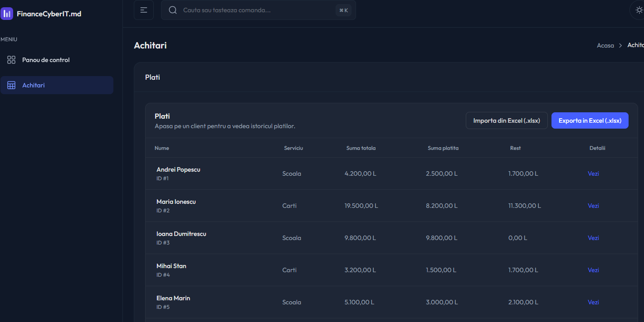Open Vezi details for Andrei Popescu

(x=593, y=173)
